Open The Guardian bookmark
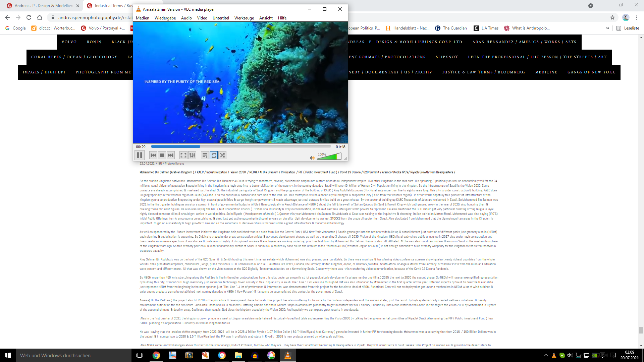The image size is (644, 362). (x=451, y=28)
